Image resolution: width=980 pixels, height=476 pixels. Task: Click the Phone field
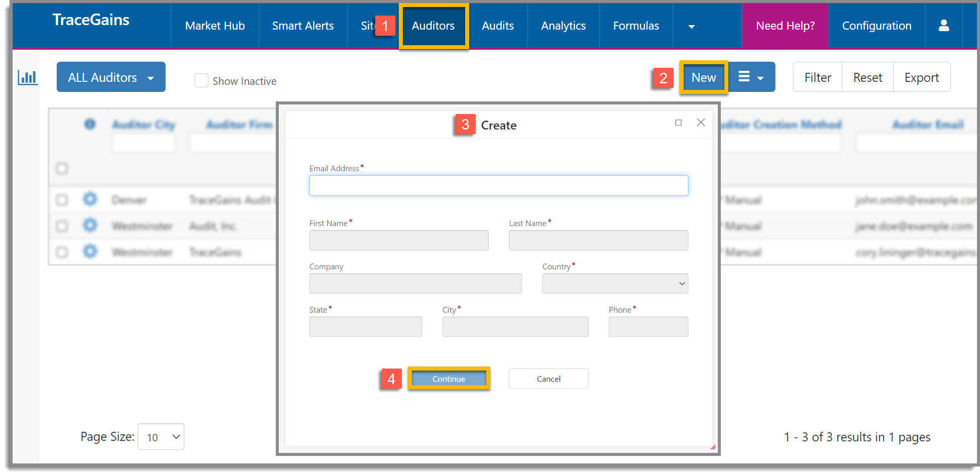[648, 326]
